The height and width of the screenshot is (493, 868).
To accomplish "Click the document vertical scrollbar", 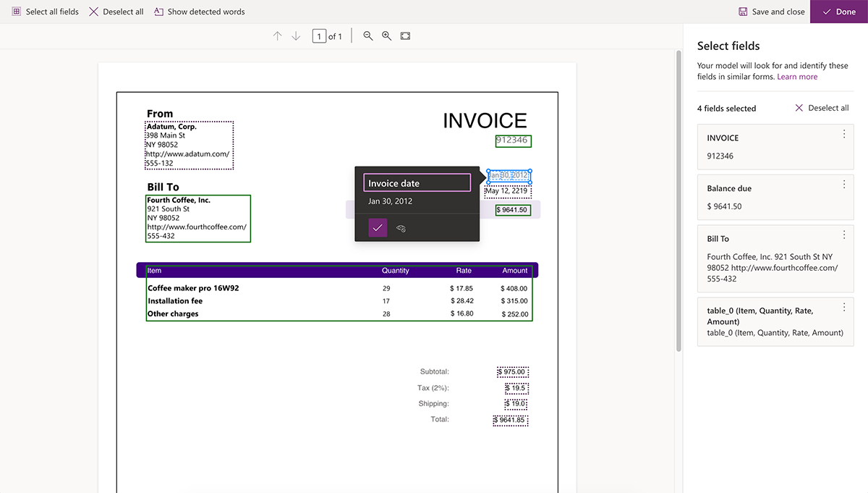I will point(678,201).
